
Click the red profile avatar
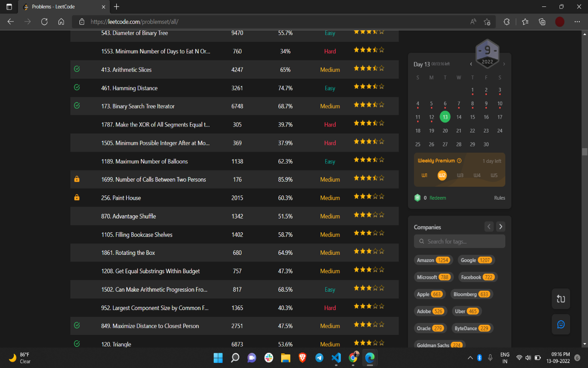[x=560, y=22]
